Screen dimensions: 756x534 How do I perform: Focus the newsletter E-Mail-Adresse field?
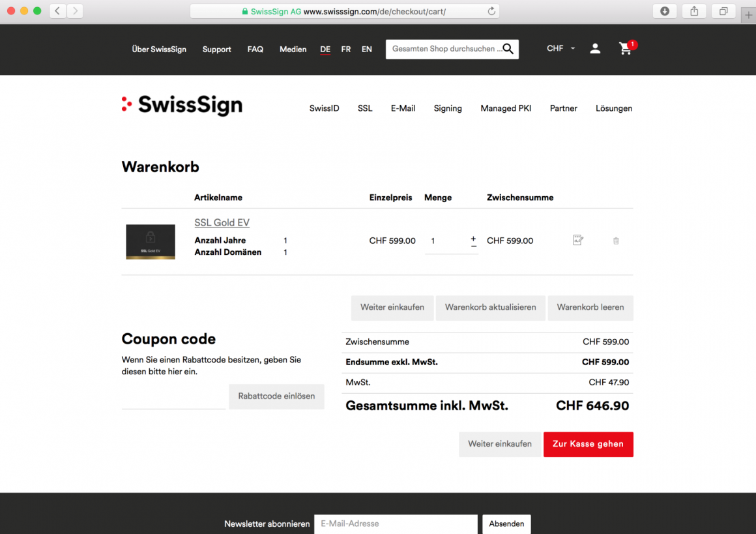(396, 524)
